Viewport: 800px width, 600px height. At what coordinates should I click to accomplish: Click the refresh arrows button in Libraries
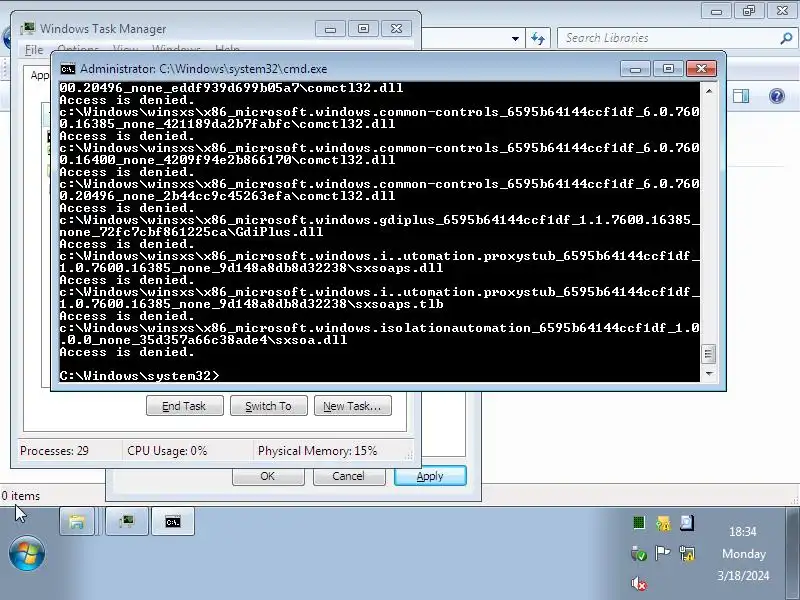point(538,38)
